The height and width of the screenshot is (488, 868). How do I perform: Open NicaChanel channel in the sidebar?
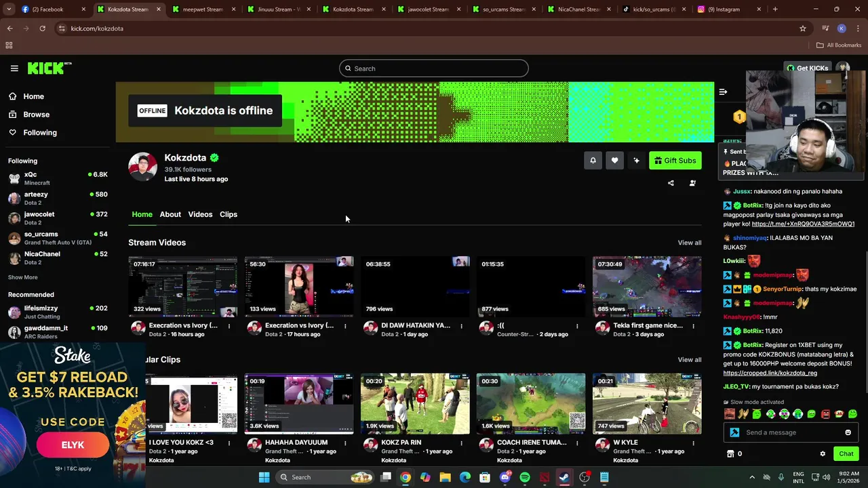tap(58, 258)
